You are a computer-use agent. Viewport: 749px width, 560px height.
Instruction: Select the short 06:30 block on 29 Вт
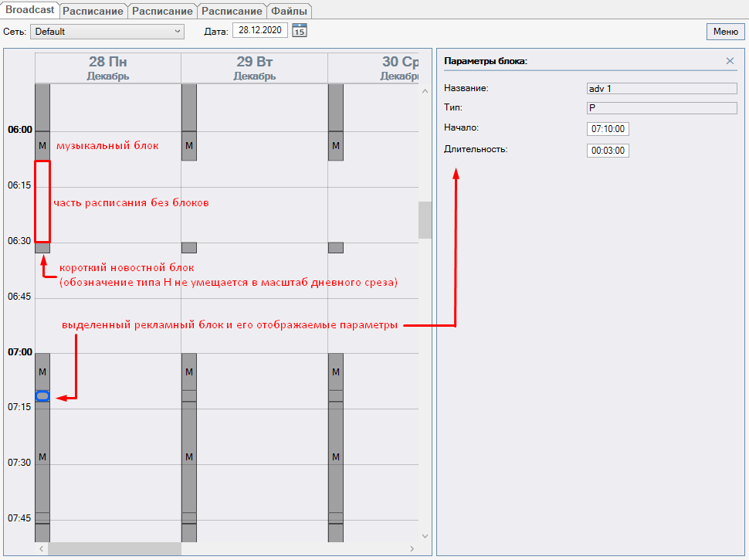pos(189,247)
